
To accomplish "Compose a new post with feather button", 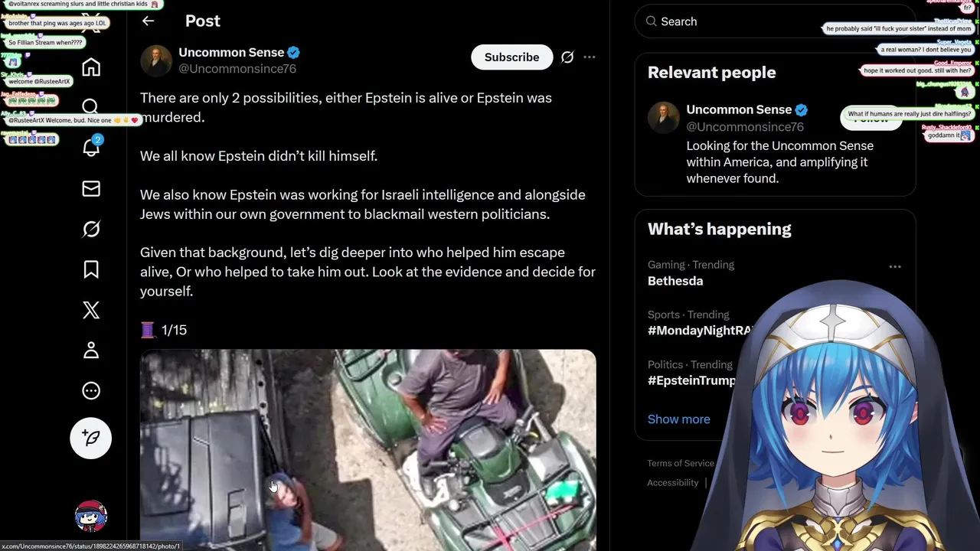I will 91,438.
